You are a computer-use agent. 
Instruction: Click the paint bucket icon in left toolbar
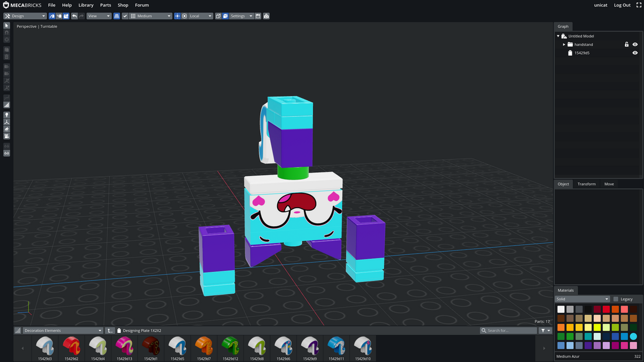[7, 129]
